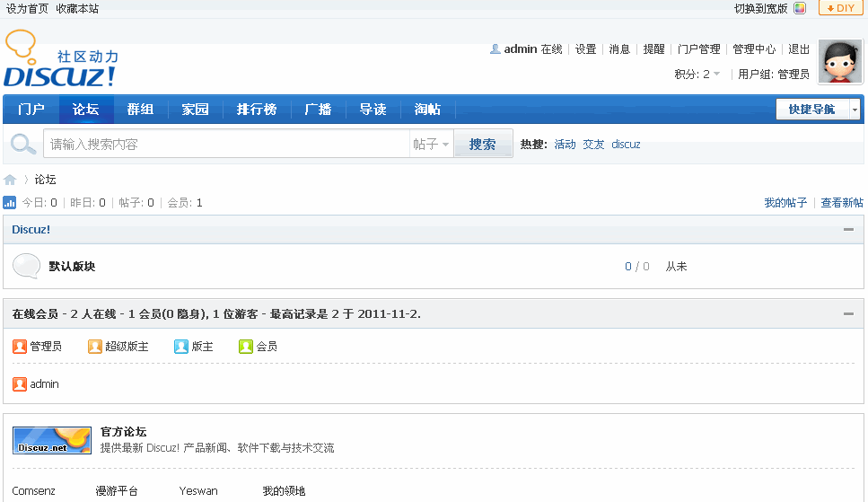Screen dimensions: 868x502
Task: Collapse the online members section
Action: [x=848, y=313]
